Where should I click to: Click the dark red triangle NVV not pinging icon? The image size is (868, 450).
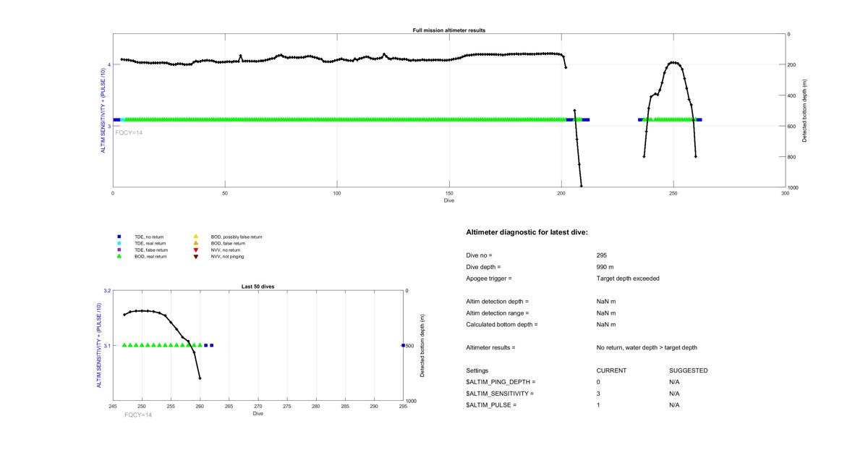195,256
